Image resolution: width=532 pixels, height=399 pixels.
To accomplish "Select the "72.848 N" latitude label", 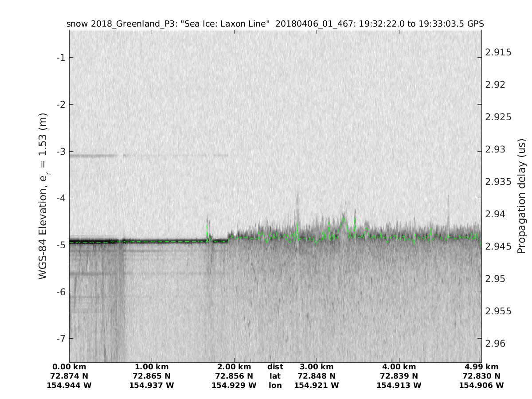I will pyautogui.click(x=316, y=376).
